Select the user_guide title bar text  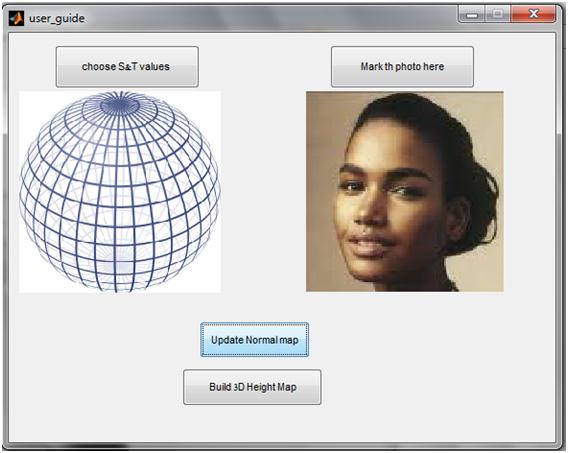click(57, 18)
